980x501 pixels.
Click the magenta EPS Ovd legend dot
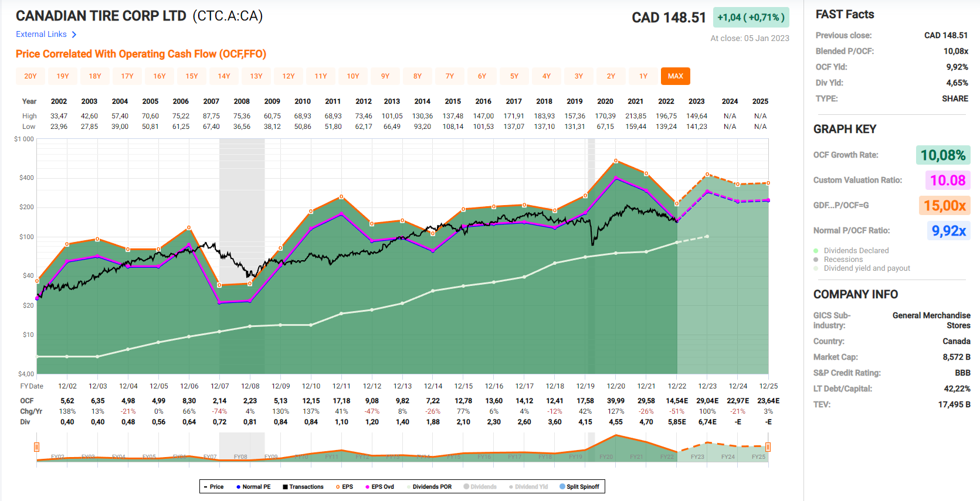click(368, 487)
